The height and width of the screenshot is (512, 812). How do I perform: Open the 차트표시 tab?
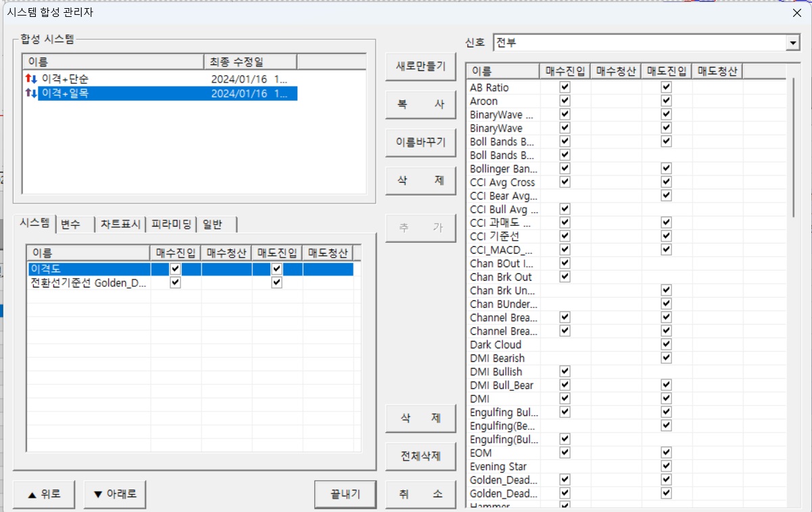pos(120,224)
